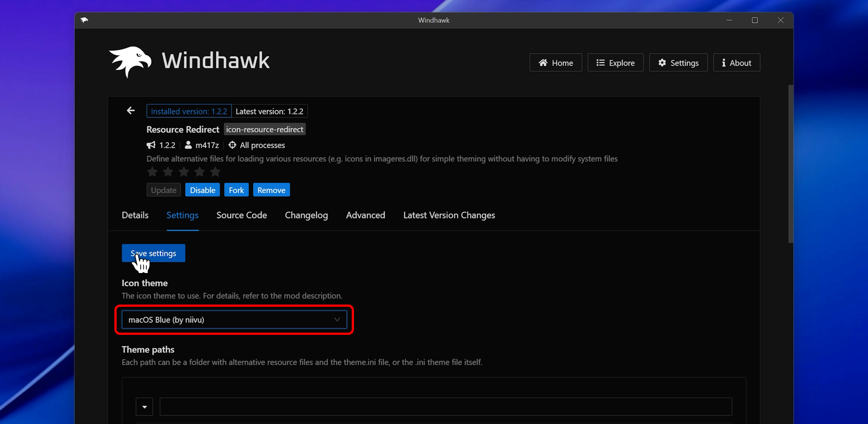This screenshot has height=424, width=868.
Task: Click the megaphone version icon
Action: [x=151, y=145]
